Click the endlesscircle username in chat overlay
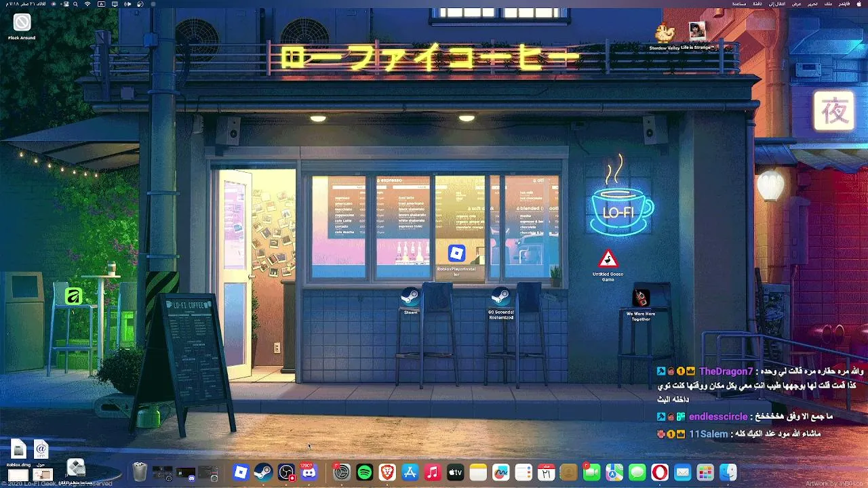868x488 pixels. tap(718, 417)
